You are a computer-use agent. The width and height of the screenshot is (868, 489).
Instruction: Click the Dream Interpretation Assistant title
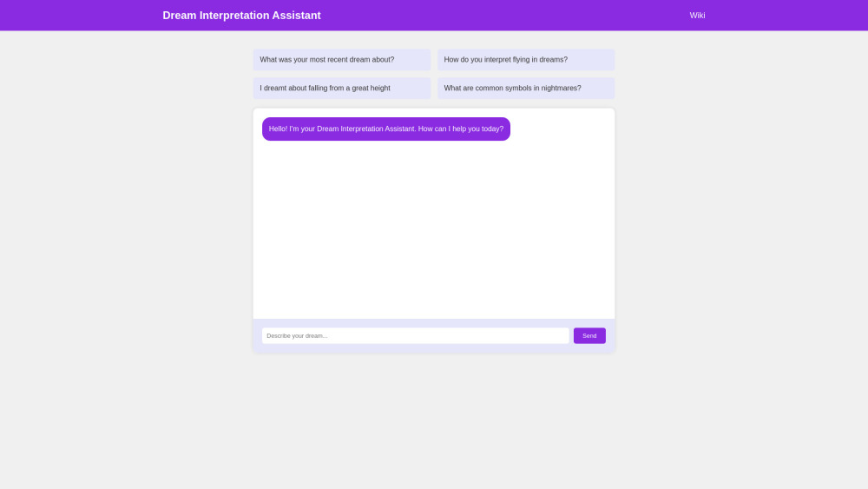(241, 16)
